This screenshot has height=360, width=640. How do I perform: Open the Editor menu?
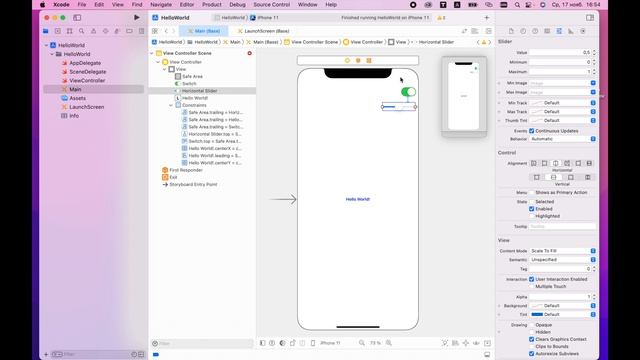tap(187, 4)
